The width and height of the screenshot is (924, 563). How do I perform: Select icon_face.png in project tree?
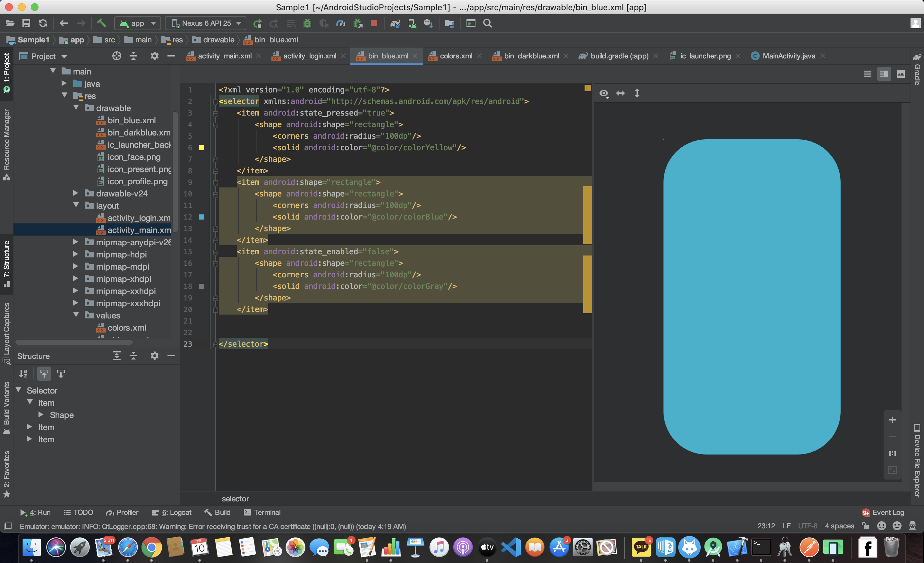(134, 157)
